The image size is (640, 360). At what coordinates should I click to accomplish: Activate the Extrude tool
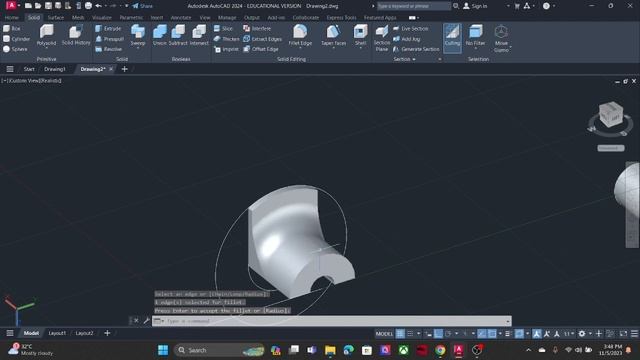pos(108,29)
